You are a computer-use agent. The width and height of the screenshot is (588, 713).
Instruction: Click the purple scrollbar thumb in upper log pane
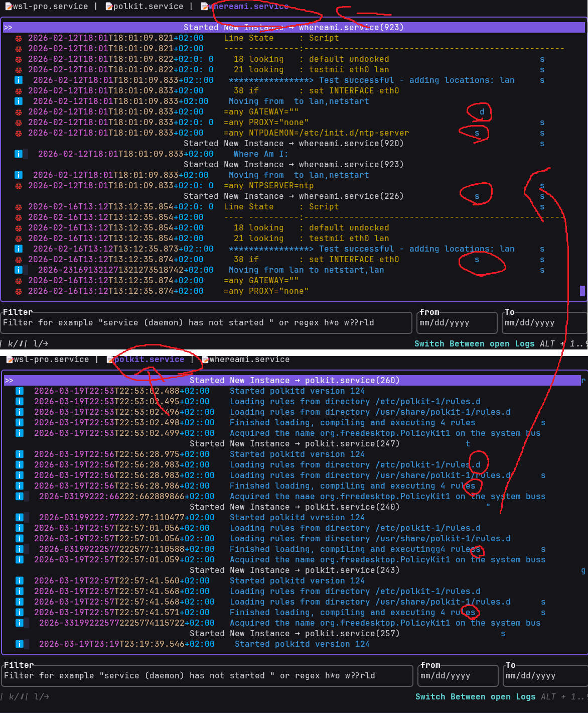click(582, 291)
